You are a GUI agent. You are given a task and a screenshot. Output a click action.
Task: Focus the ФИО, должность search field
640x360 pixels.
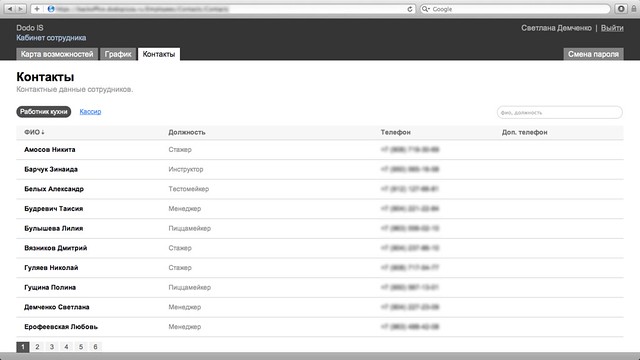pyautogui.click(x=560, y=112)
